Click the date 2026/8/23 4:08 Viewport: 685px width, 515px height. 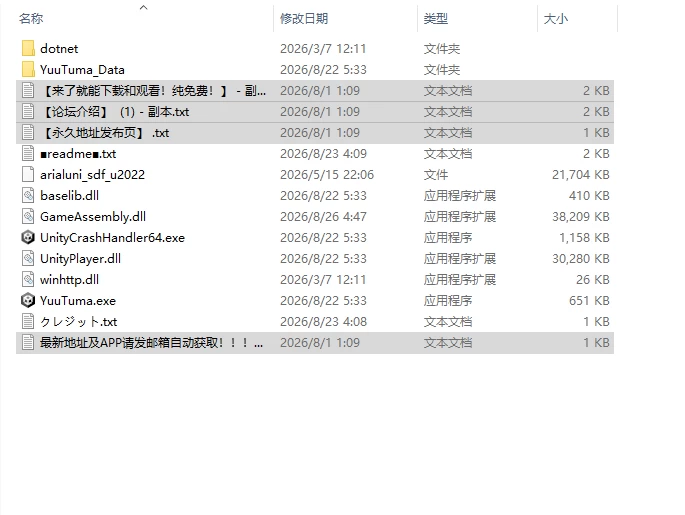click(323, 321)
